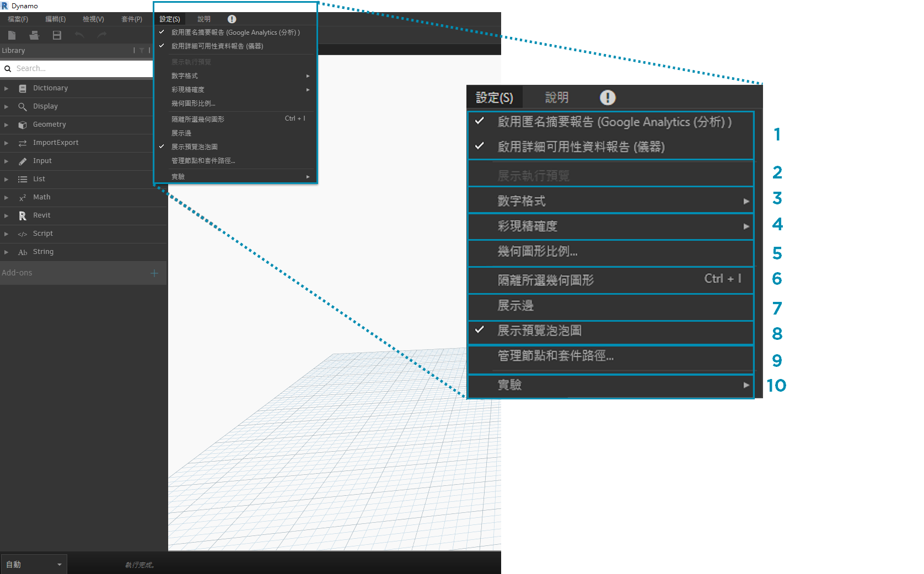The width and height of the screenshot is (924, 574).
Task: Click the Math x² icon
Action: pos(23,197)
